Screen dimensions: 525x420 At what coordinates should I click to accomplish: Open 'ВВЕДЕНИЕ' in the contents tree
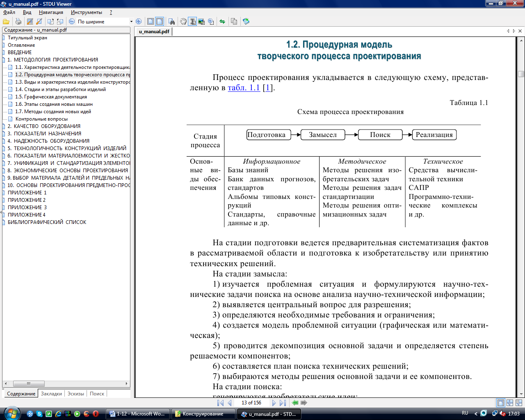(x=20, y=52)
